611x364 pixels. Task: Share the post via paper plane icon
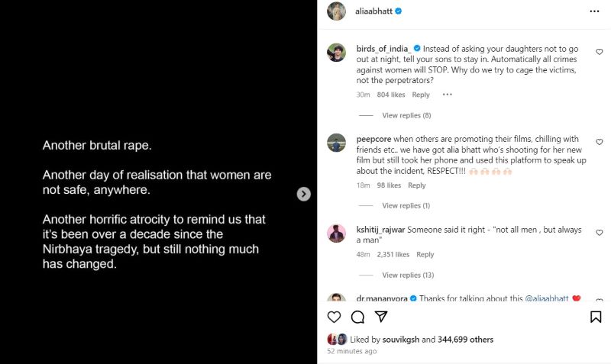click(x=381, y=317)
